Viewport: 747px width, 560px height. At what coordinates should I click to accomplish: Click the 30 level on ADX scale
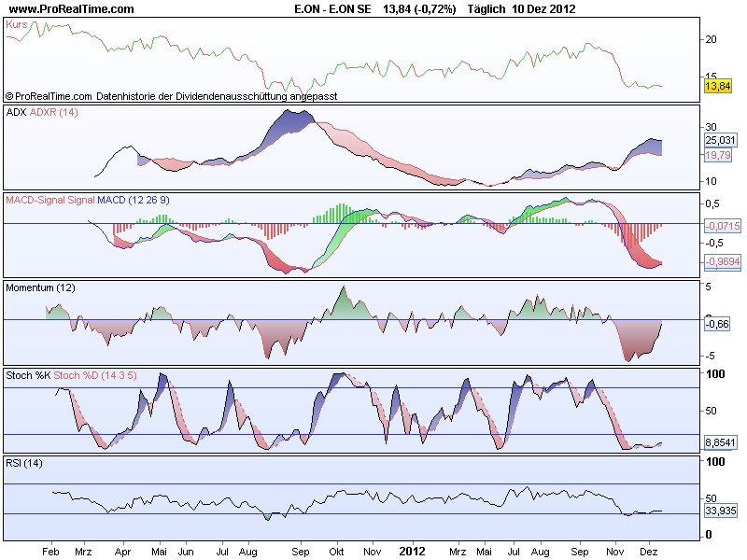tap(711, 127)
